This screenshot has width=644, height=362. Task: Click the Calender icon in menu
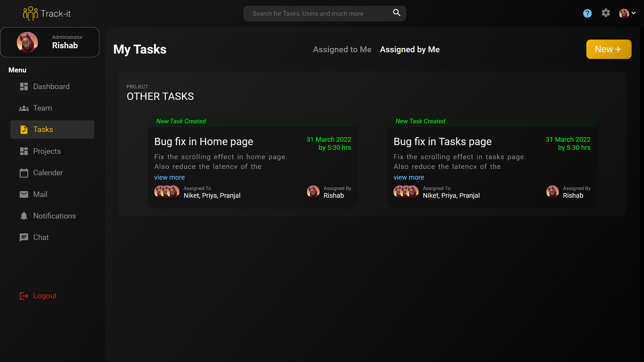pos(24,173)
